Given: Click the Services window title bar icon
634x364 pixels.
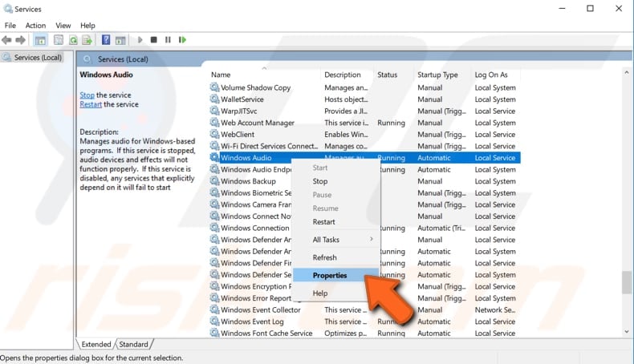Looking at the screenshot, I should [x=8, y=9].
